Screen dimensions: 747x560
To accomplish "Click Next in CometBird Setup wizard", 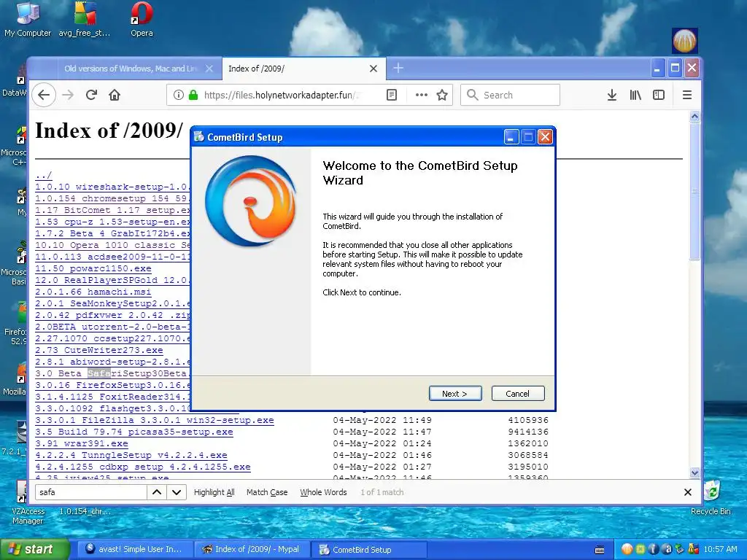I will coord(455,393).
